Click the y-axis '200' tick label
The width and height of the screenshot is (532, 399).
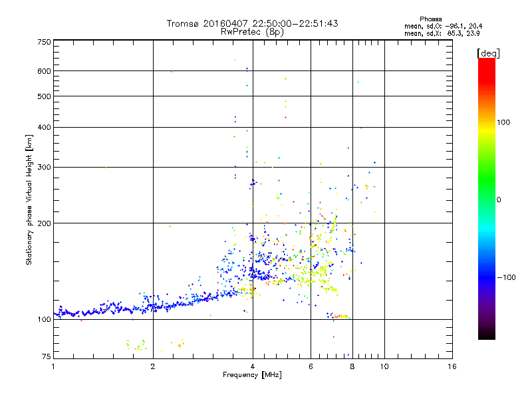tap(44, 223)
